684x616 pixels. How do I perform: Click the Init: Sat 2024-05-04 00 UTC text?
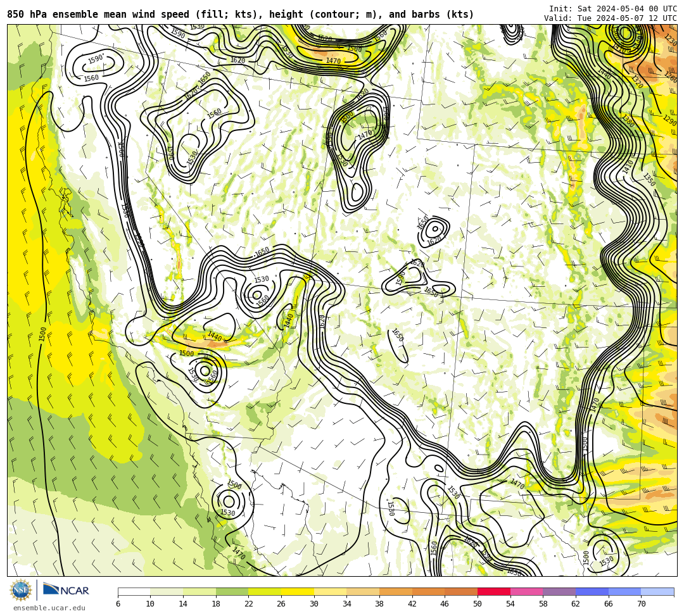[613, 9]
